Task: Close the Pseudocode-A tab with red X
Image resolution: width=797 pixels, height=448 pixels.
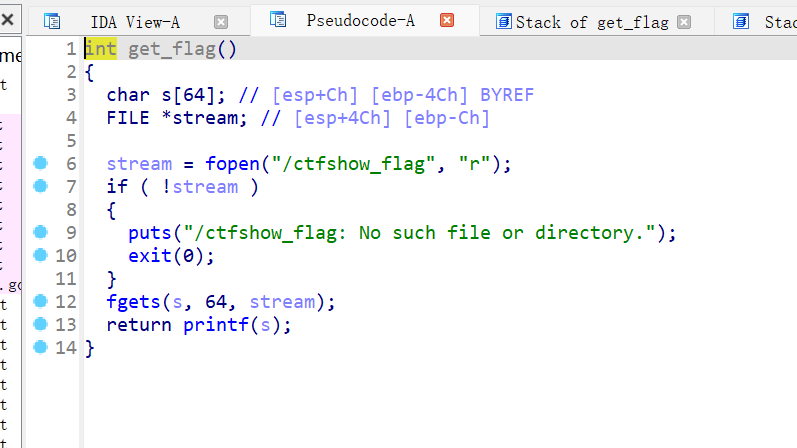Action: click(x=447, y=20)
